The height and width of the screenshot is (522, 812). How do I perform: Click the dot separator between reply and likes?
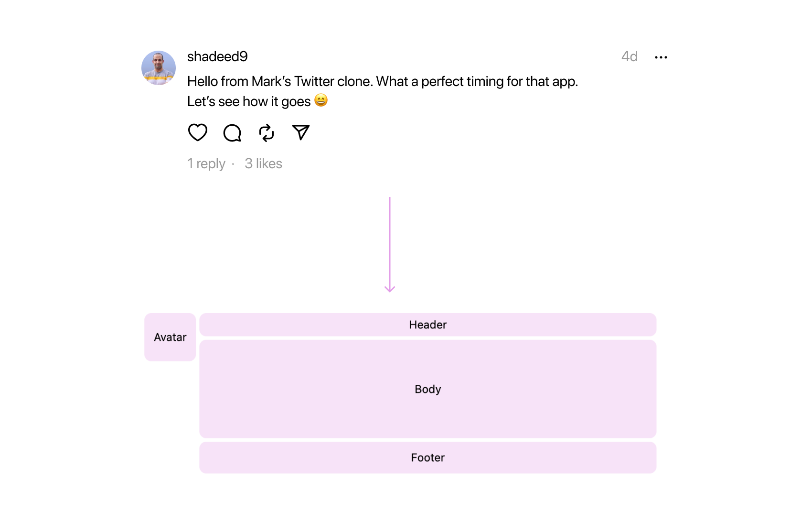[233, 164]
